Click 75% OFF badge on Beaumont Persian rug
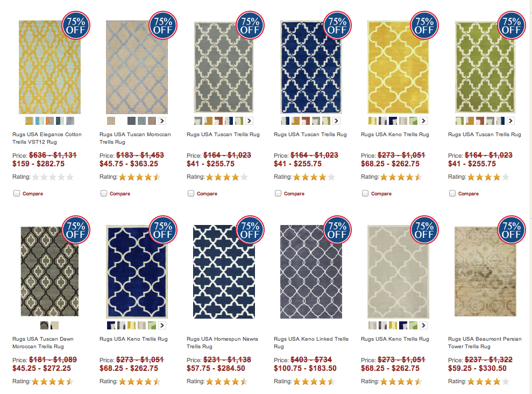This screenshot has width=532, height=394. coord(512,230)
